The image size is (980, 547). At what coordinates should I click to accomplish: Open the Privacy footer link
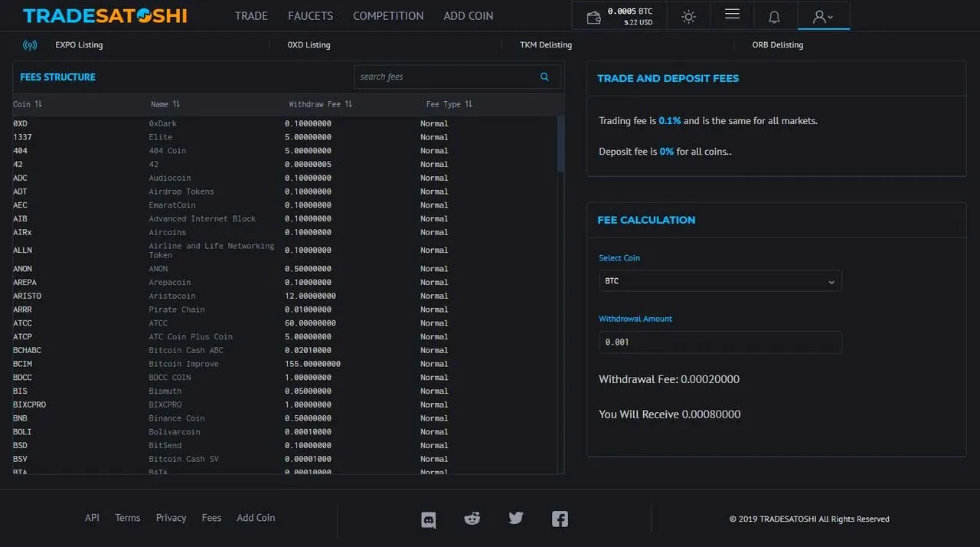171,518
